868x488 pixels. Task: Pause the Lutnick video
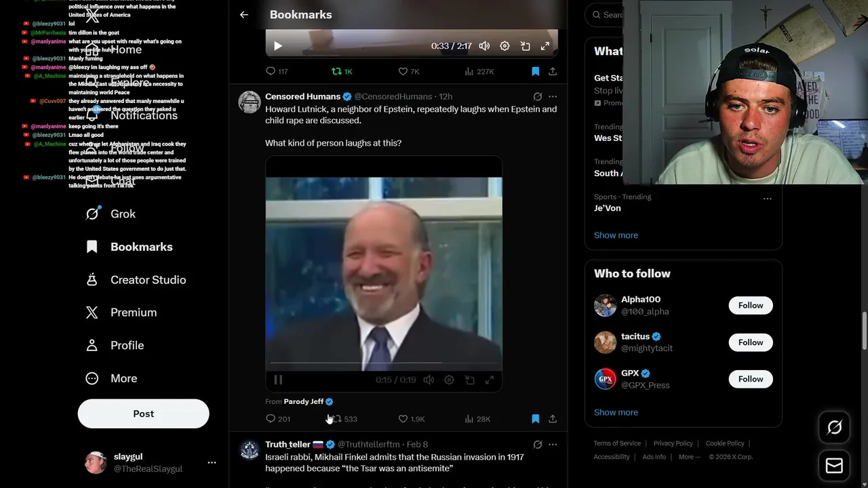(278, 380)
